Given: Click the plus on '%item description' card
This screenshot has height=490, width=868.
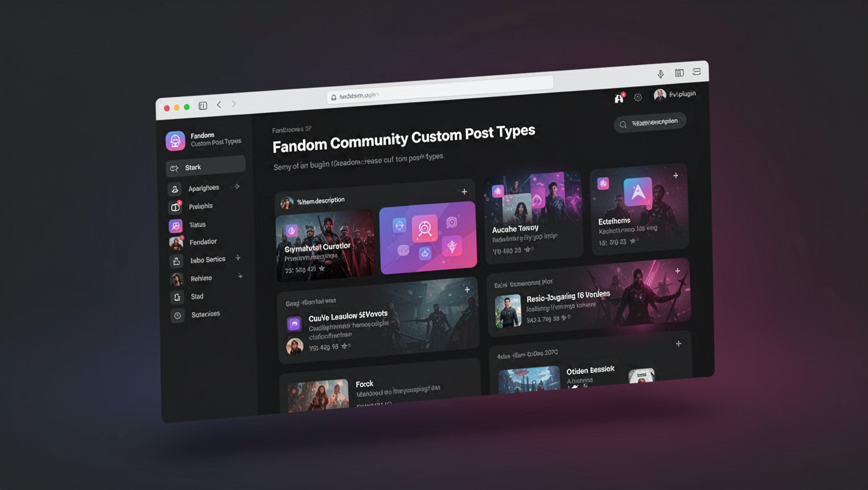Looking at the screenshot, I should coord(464,191).
